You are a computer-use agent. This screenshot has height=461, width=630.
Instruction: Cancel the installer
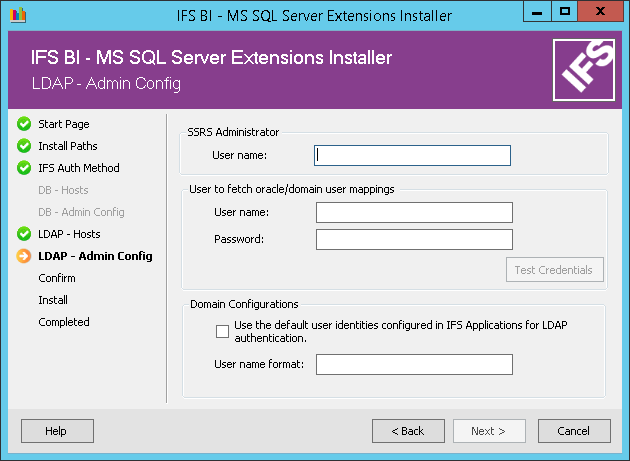574,431
